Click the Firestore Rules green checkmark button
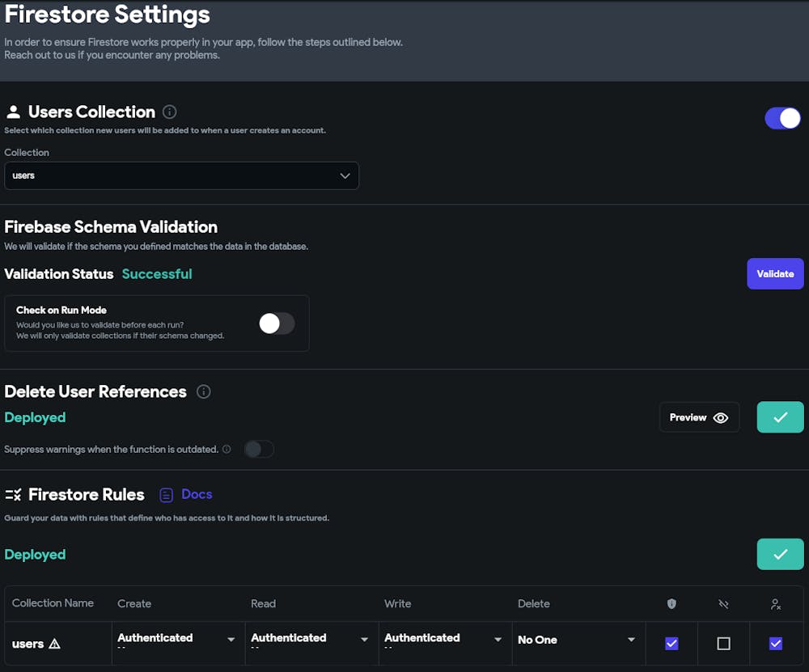 click(780, 555)
